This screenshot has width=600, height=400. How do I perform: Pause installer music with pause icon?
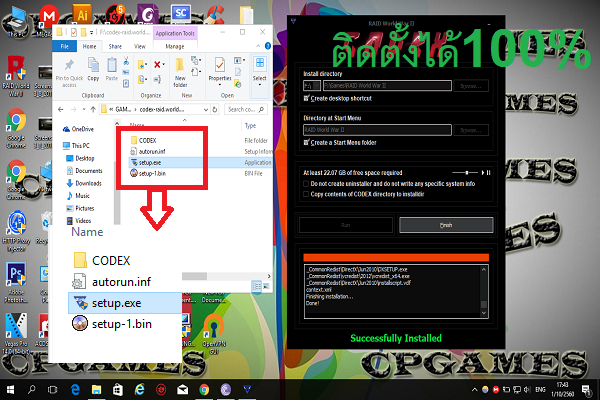click(488, 173)
